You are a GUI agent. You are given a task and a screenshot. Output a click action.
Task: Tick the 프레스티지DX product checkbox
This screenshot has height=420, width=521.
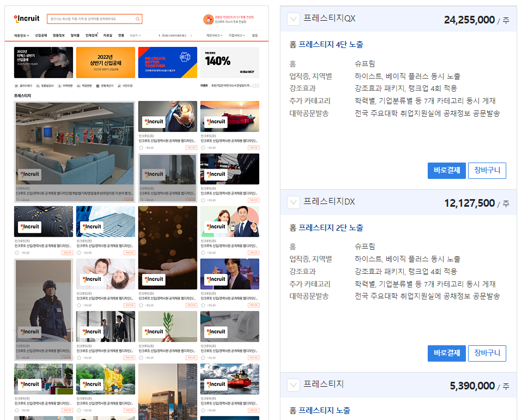pos(294,202)
